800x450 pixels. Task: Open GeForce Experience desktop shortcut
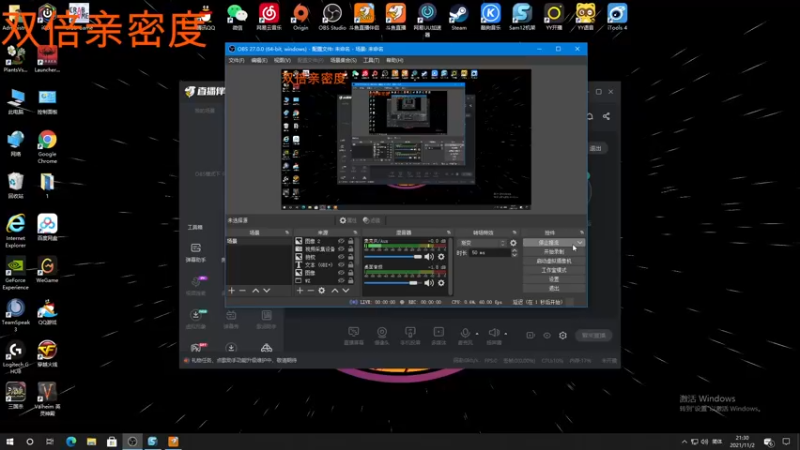click(15, 273)
